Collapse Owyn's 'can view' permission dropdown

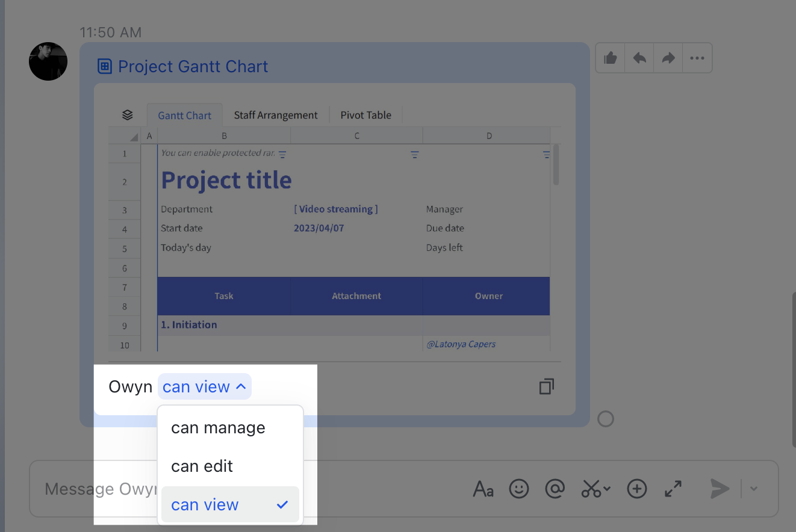pos(204,386)
